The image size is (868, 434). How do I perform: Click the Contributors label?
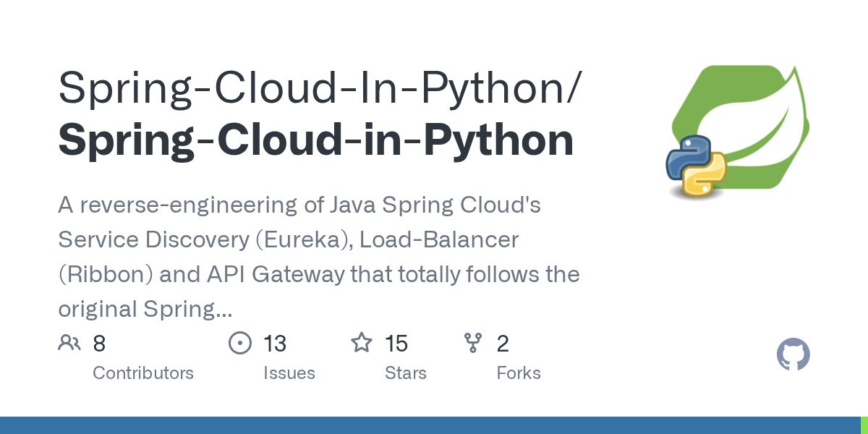coord(143,373)
